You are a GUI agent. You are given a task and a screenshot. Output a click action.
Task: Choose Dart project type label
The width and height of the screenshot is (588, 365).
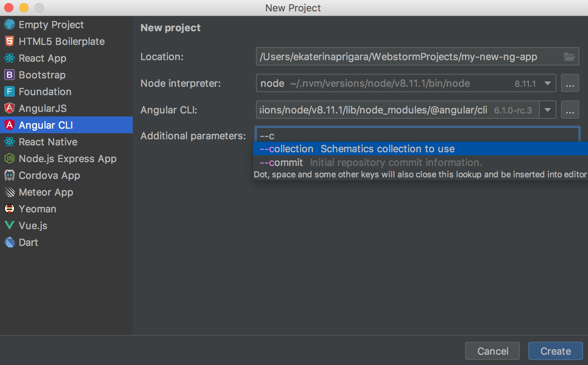click(x=29, y=242)
